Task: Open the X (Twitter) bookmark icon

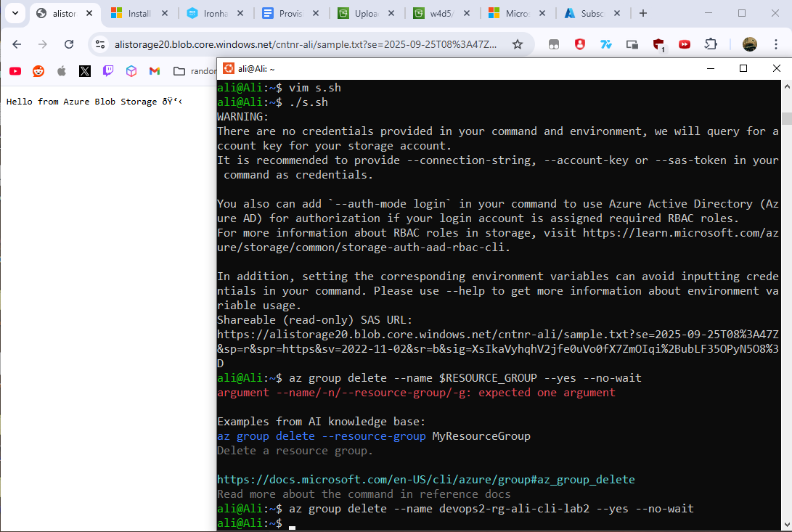Action: [x=84, y=70]
